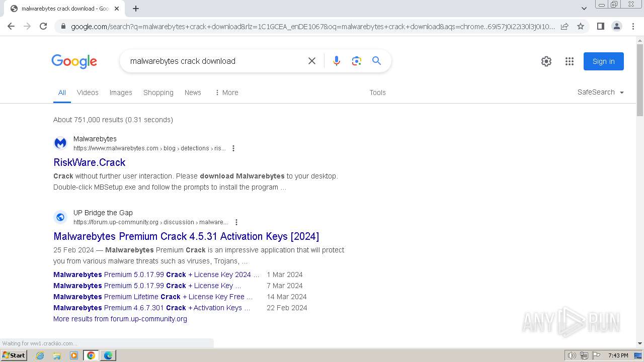Viewport: 644px width, 362px height.
Task: Open the Windows Start menu
Action: 14,355
